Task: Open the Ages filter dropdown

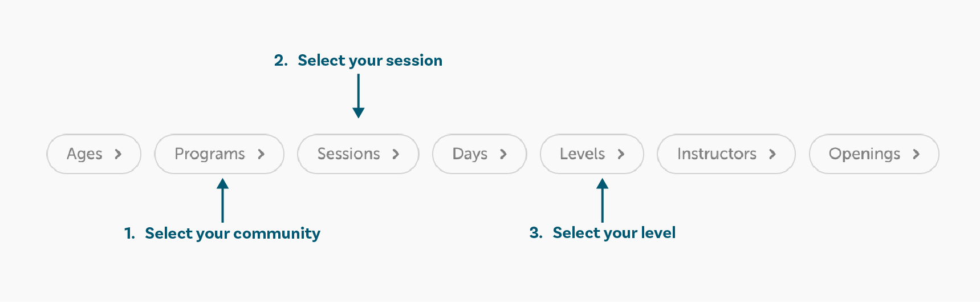Action: click(93, 154)
